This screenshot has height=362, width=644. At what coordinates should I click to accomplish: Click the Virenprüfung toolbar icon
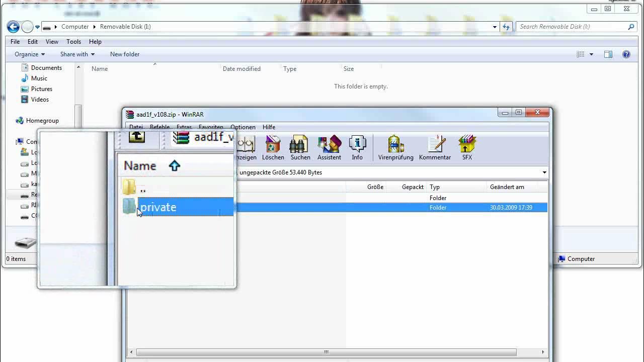[396, 148]
